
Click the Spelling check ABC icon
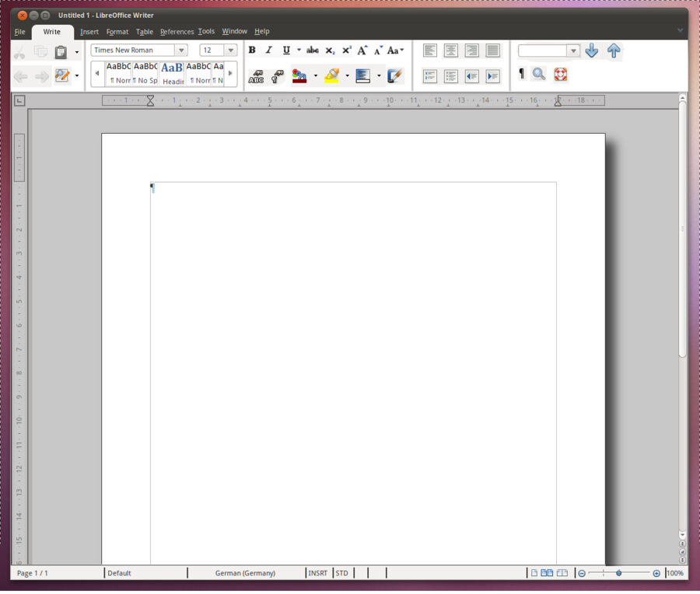tap(256, 76)
